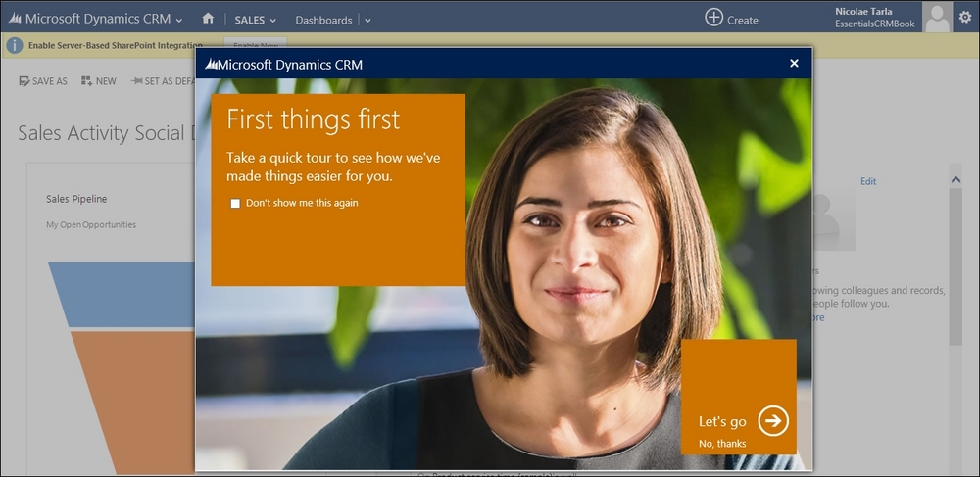Open the SALES module dropdown

(x=256, y=20)
